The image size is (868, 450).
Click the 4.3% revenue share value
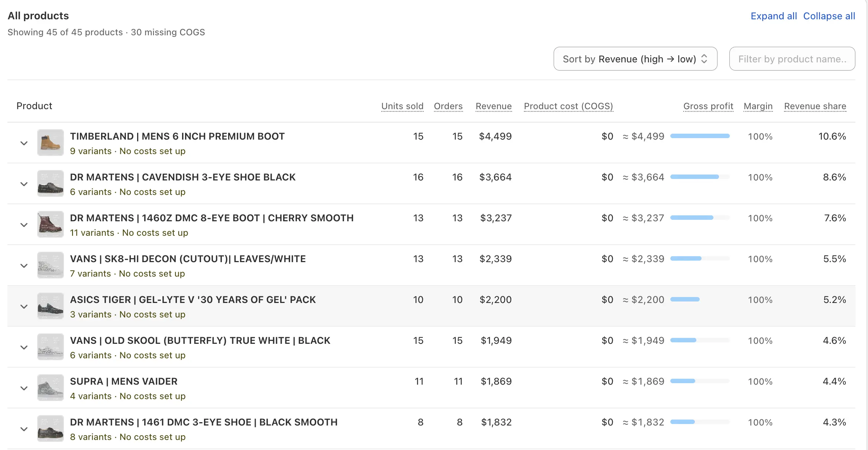click(x=835, y=422)
